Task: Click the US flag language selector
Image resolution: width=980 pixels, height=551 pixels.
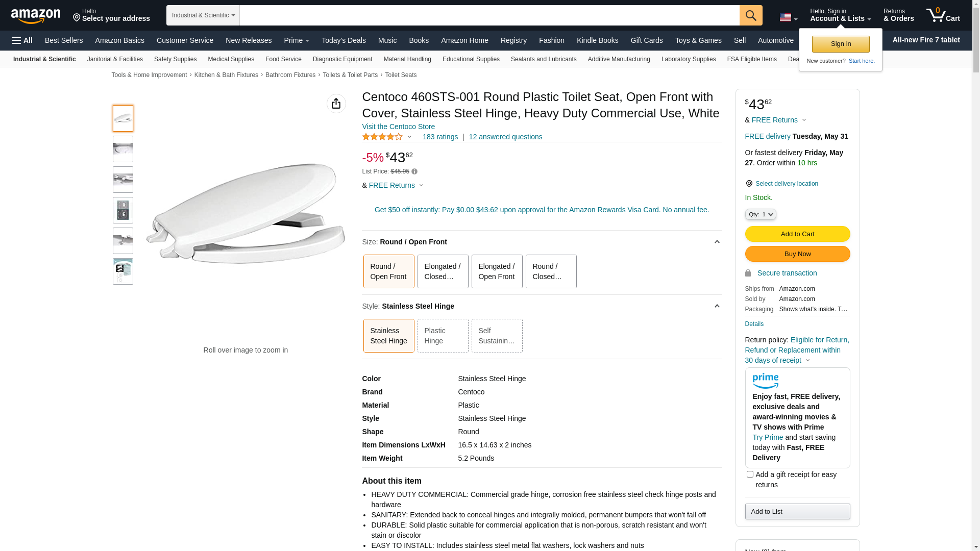Action: pos(788,17)
